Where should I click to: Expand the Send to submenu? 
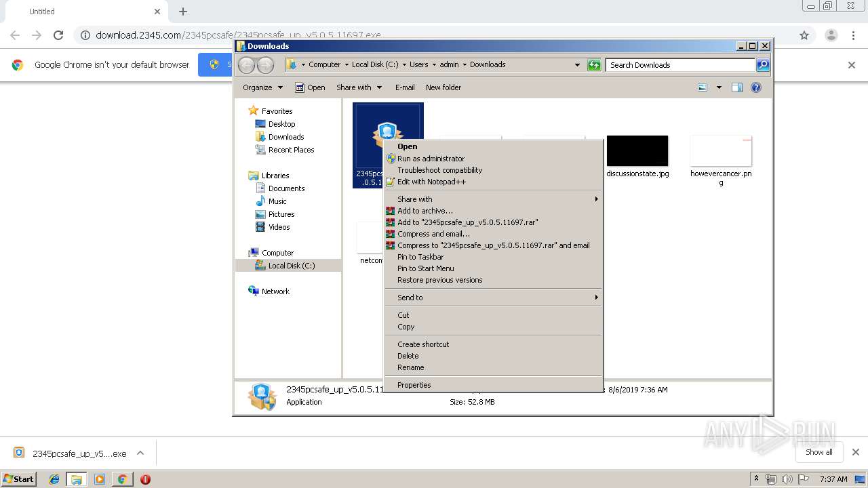(493, 298)
